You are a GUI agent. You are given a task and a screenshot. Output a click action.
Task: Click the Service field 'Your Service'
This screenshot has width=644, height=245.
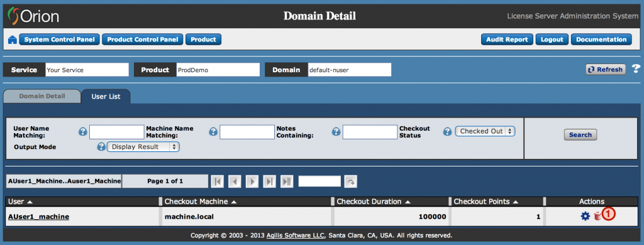pyautogui.click(x=87, y=70)
